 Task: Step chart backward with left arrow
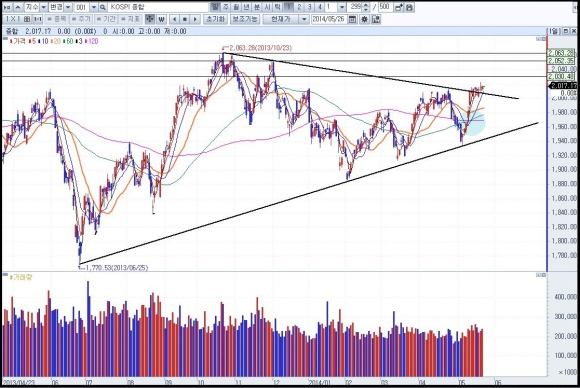pyautogui.click(x=175, y=19)
